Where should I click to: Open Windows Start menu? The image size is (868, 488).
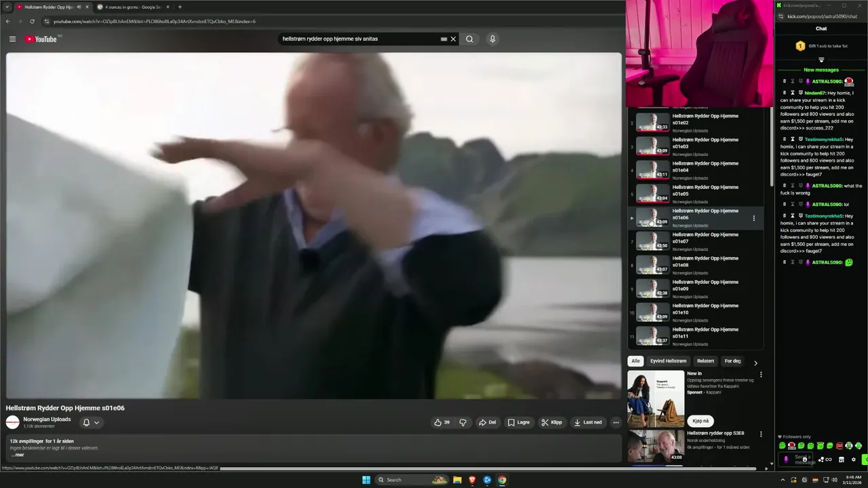[366, 480]
